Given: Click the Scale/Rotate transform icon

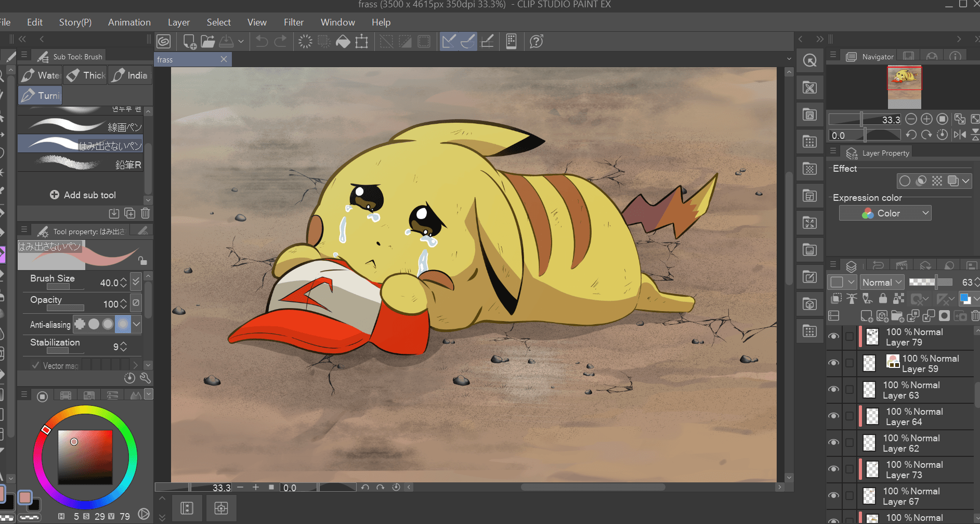Looking at the screenshot, I should [362, 42].
